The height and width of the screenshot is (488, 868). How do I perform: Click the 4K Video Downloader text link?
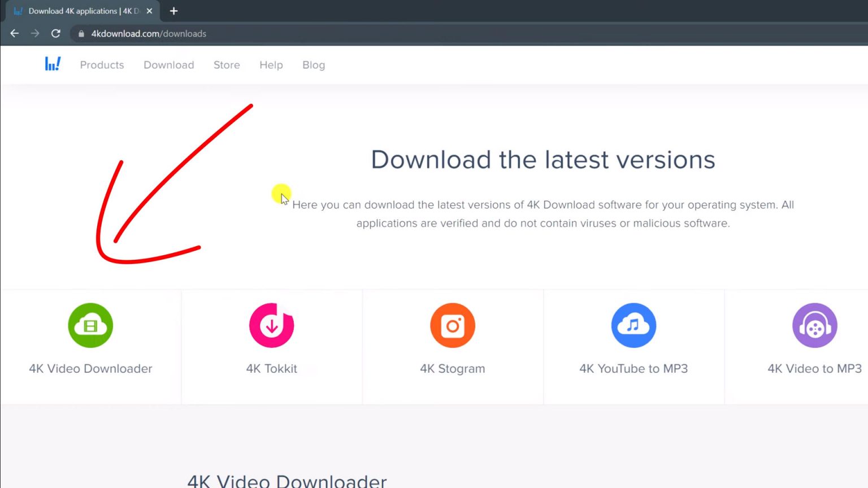(x=90, y=368)
